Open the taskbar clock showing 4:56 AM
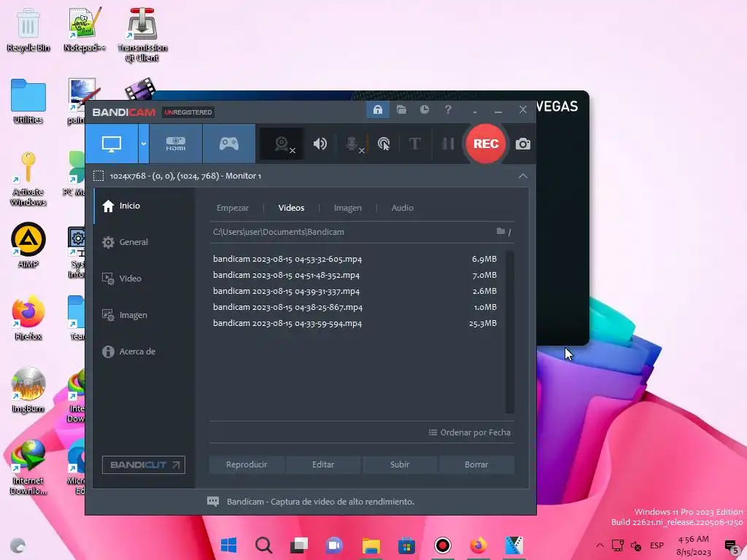The image size is (747, 560). click(693, 545)
